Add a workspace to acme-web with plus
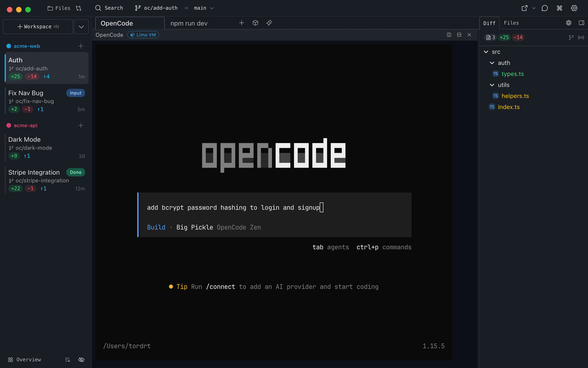 (x=81, y=46)
